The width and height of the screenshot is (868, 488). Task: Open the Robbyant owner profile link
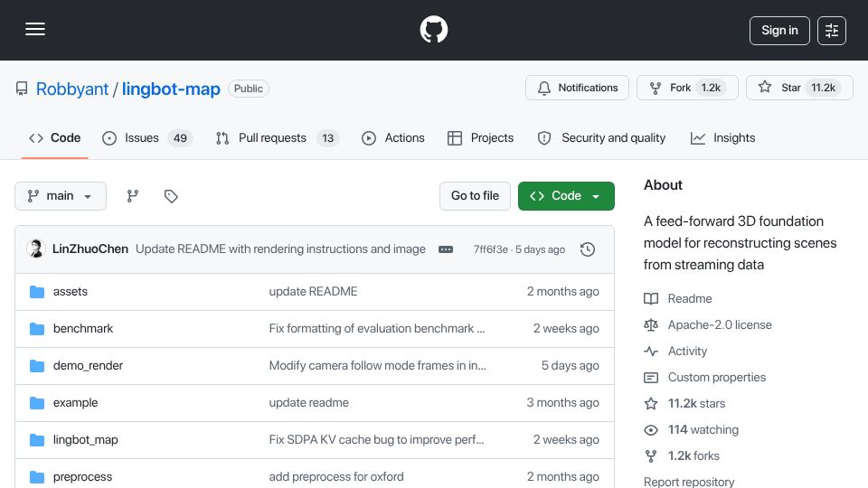pos(72,89)
